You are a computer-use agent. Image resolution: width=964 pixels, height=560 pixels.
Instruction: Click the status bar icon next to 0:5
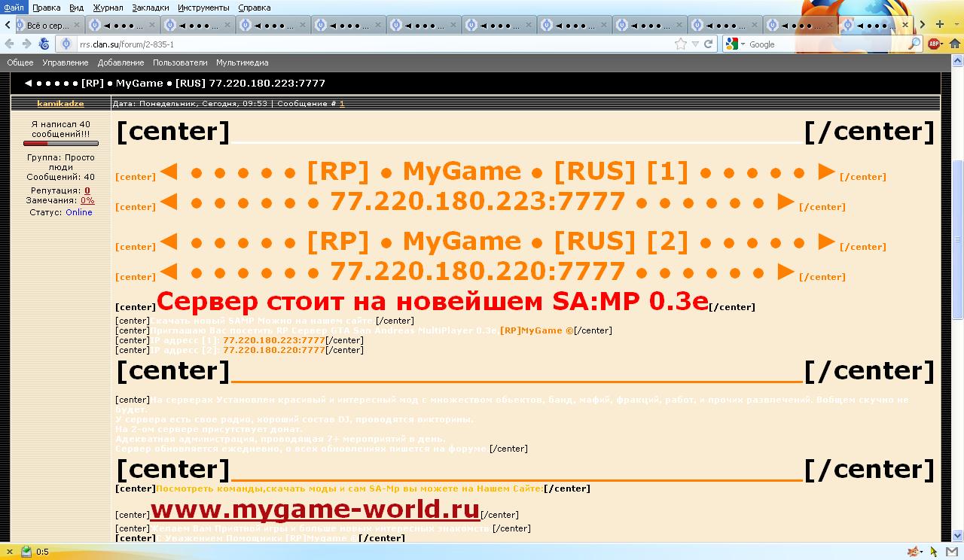[26, 552]
